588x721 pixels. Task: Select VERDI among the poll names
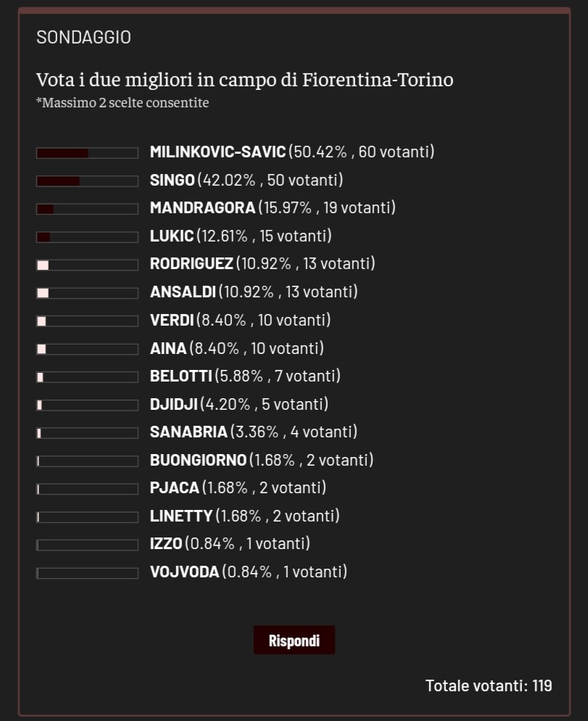pyautogui.click(x=172, y=320)
